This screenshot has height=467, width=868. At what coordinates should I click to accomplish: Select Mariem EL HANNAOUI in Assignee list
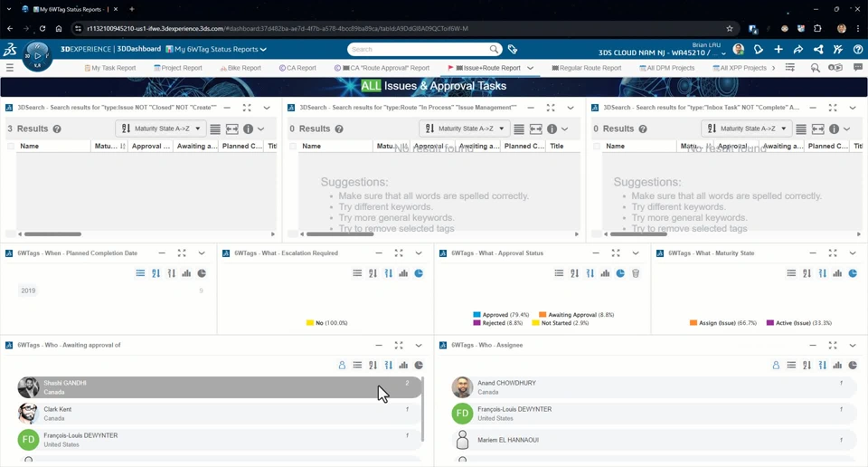(x=653, y=440)
